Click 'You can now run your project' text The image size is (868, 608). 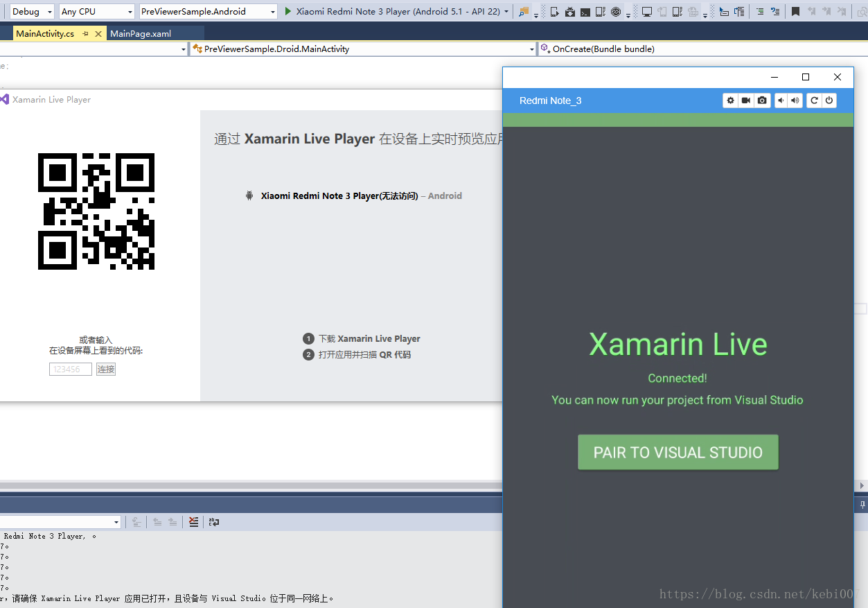[677, 400]
